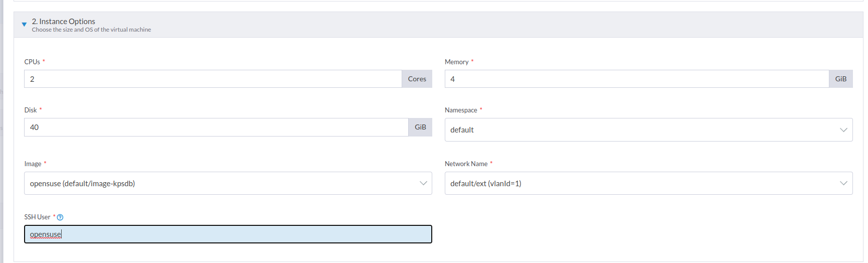The height and width of the screenshot is (263, 868).
Task: Open the Image dropdown showing opensuse
Action: [228, 183]
